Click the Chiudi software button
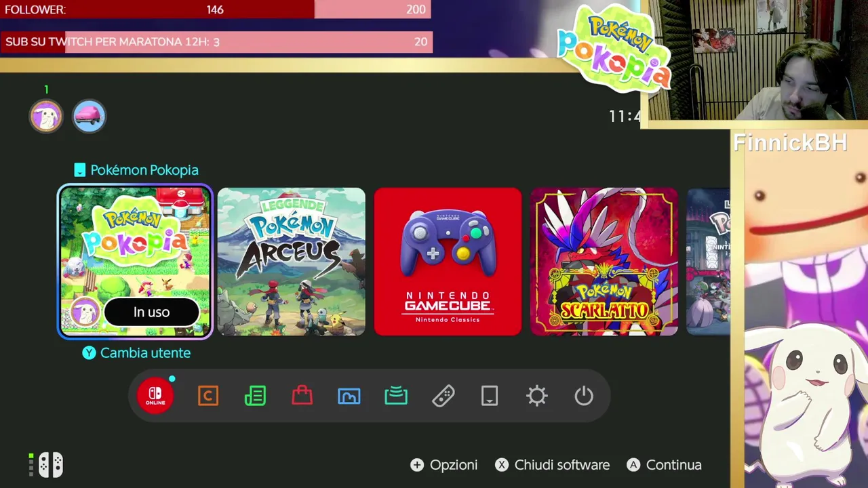 pos(552,465)
